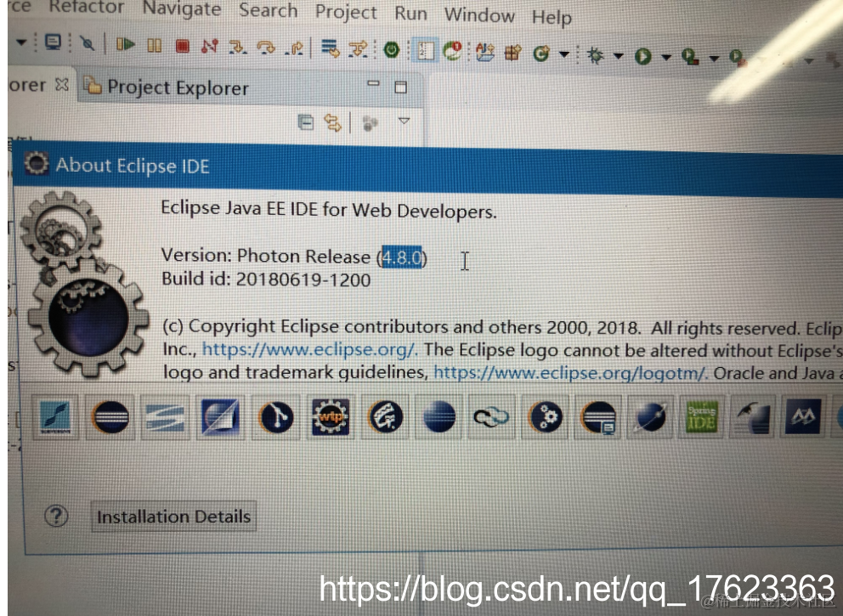The height and width of the screenshot is (616, 843).
Task: Click the orbit sphere plug-in icon
Action: pyautogui.click(x=651, y=416)
